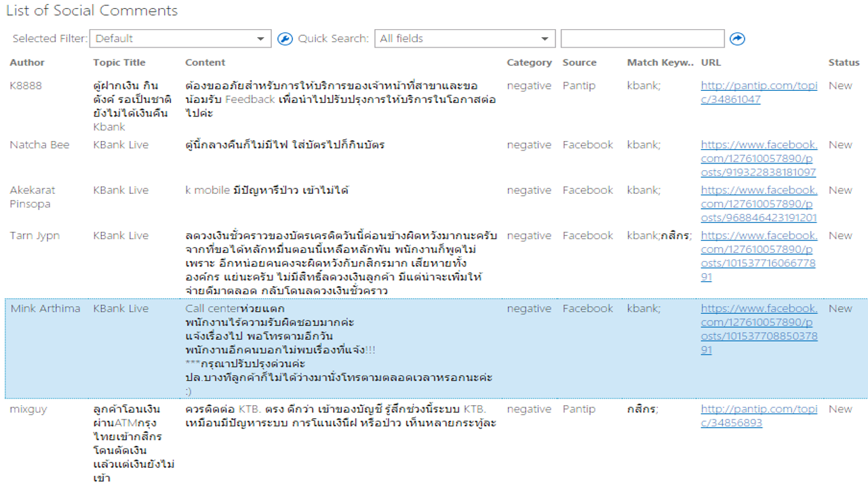Sort by the Content column header
The width and height of the screenshot is (868, 488).
click(205, 62)
